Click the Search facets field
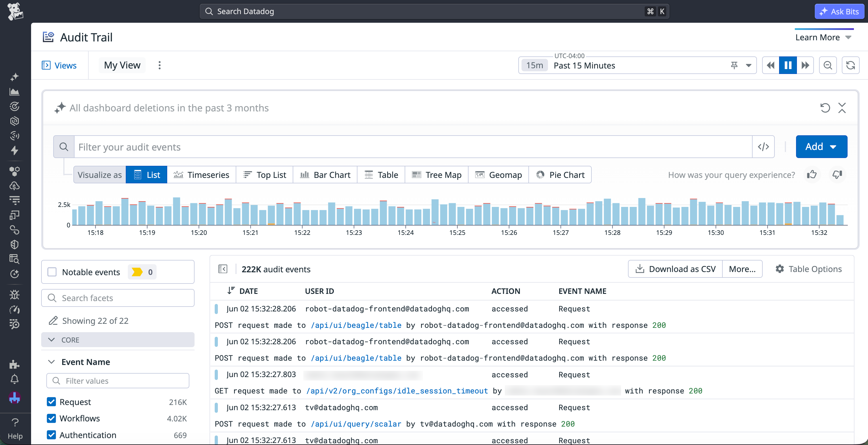868x445 pixels. 118,298
